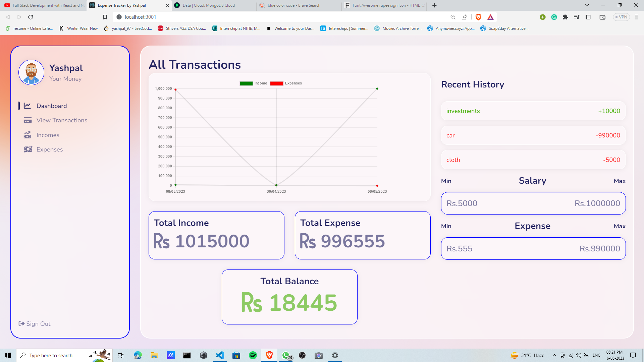Click Yashpal's avatar picture

point(31,72)
